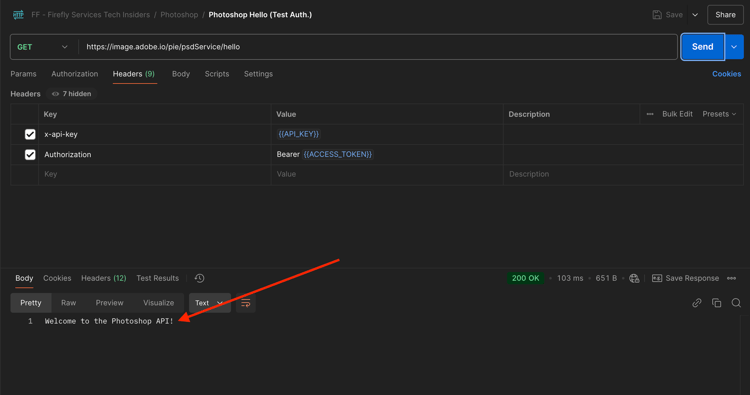The image size is (750, 395).
Task: Click the Photoshop Hello (Test Auth.) title
Action: pos(260,15)
